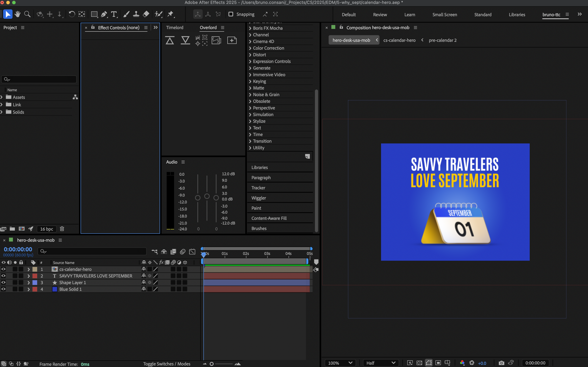Image resolution: width=588 pixels, height=367 pixels.
Task: Open the Half resolution dropdown
Action: pos(380,363)
